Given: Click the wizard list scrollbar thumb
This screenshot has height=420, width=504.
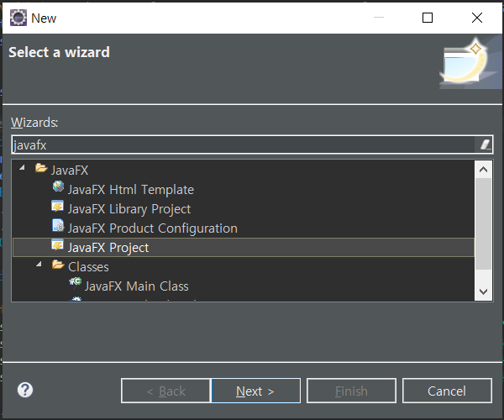Looking at the screenshot, I should [483, 223].
